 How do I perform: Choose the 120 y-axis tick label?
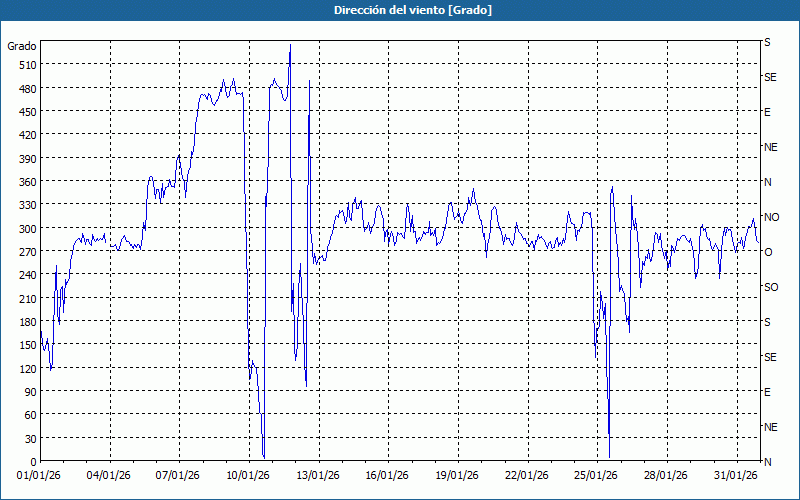[x=28, y=369]
